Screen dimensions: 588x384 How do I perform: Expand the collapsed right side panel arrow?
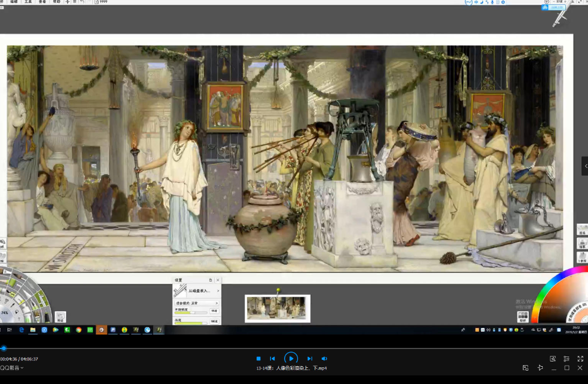click(585, 166)
